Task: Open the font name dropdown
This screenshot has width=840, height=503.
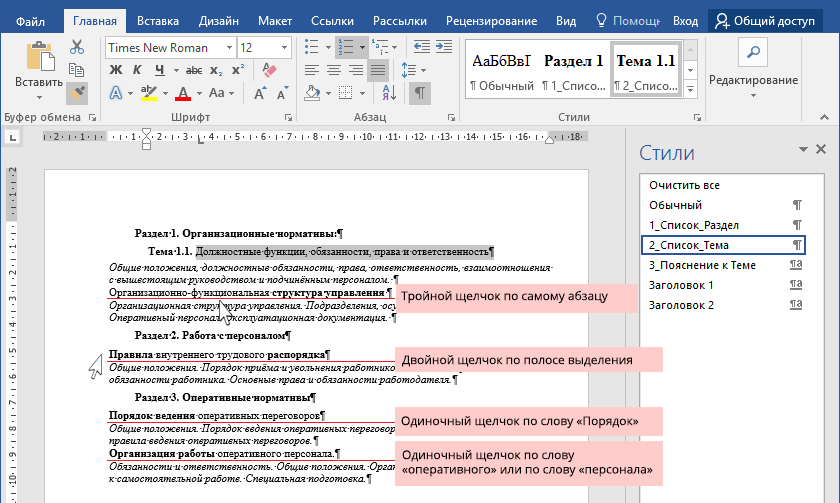Action: pos(228,47)
